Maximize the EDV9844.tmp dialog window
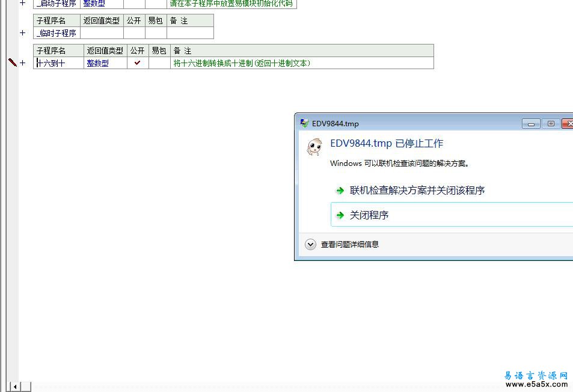 click(x=550, y=123)
